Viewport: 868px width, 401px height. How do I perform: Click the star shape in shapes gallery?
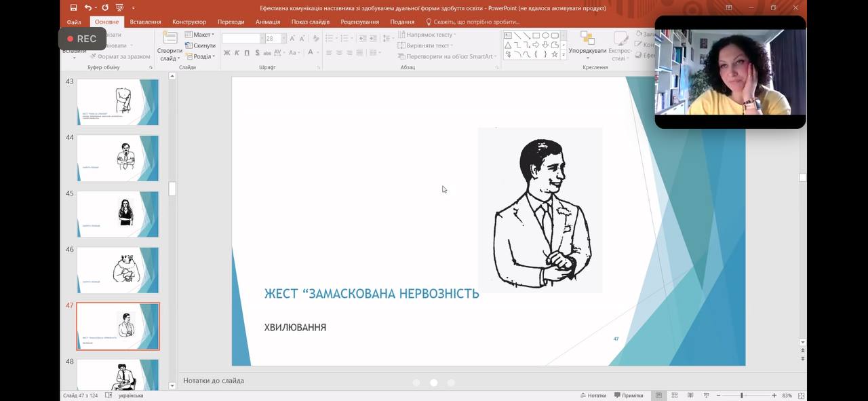pos(555,54)
